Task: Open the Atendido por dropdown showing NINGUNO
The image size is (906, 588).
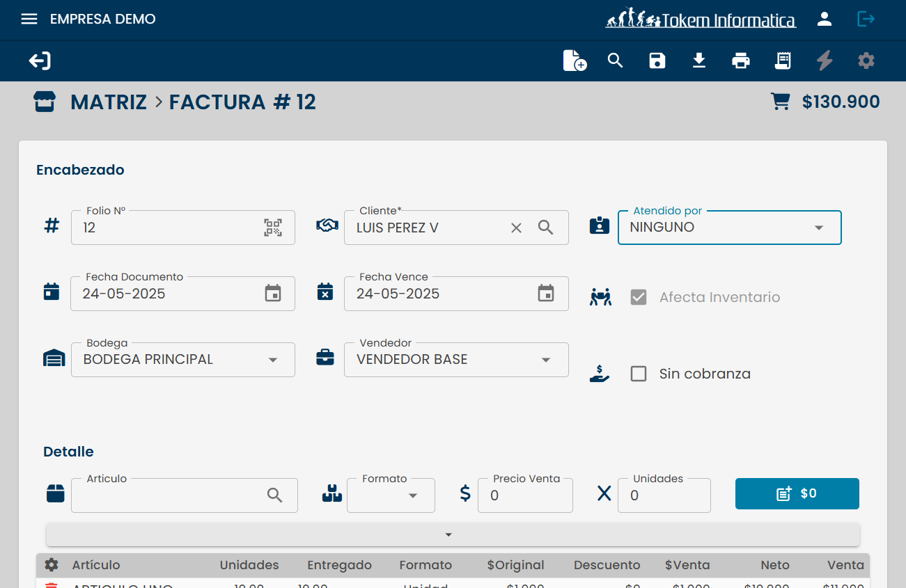Action: (819, 227)
